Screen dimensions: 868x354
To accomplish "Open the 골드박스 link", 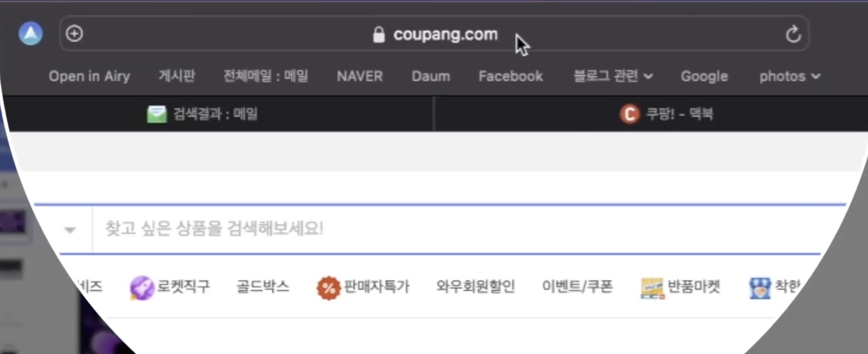I will 263,286.
